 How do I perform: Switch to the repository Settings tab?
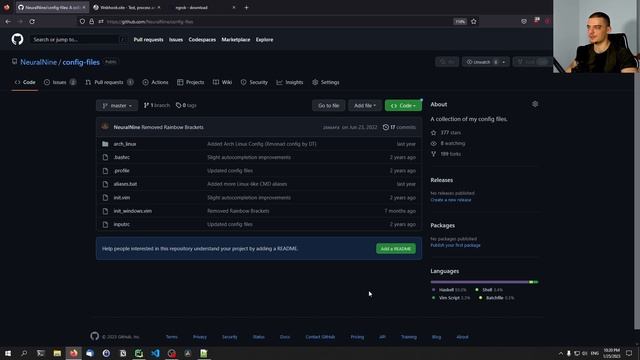pyautogui.click(x=326, y=82)
